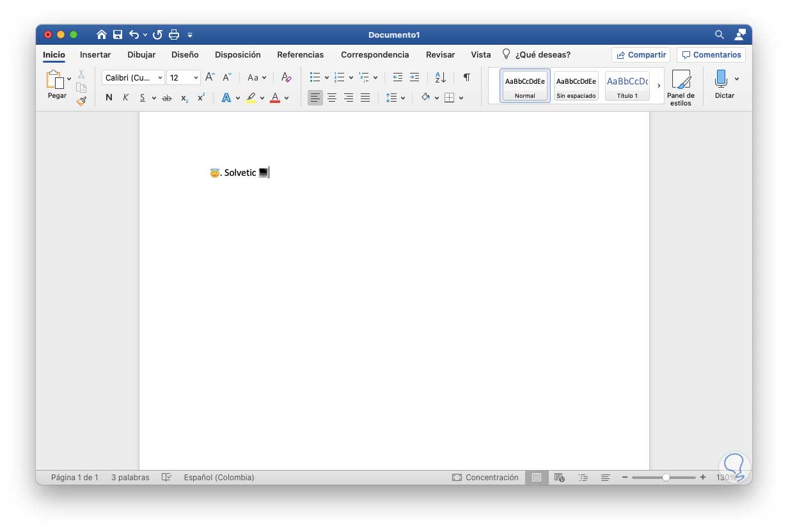Decrease paragraph indent
This screenshot has width=788, height=532.
397,77
